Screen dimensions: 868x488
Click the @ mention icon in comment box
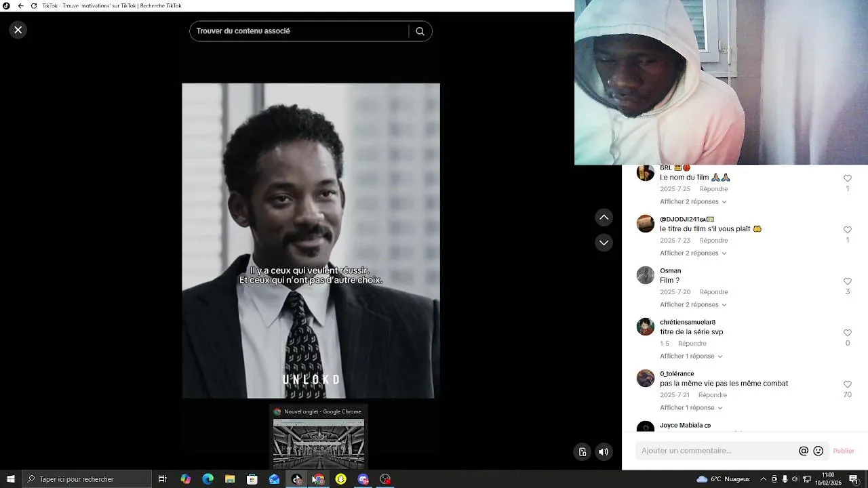tap(804, 451)
